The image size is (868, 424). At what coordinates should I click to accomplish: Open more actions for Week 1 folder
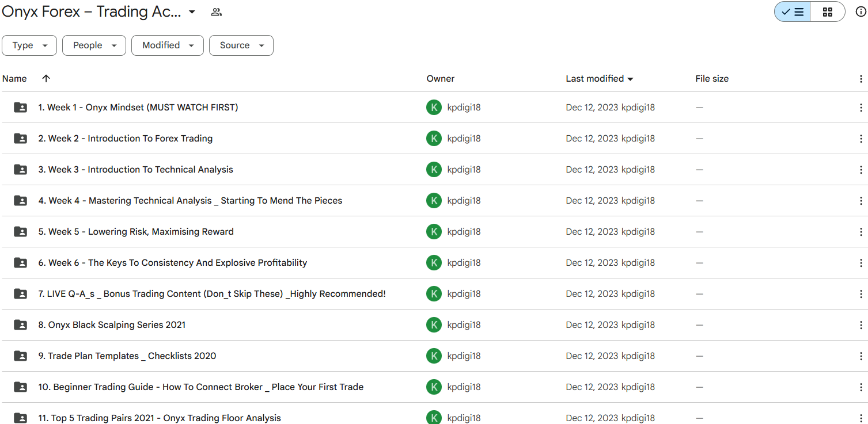[861, 108]
